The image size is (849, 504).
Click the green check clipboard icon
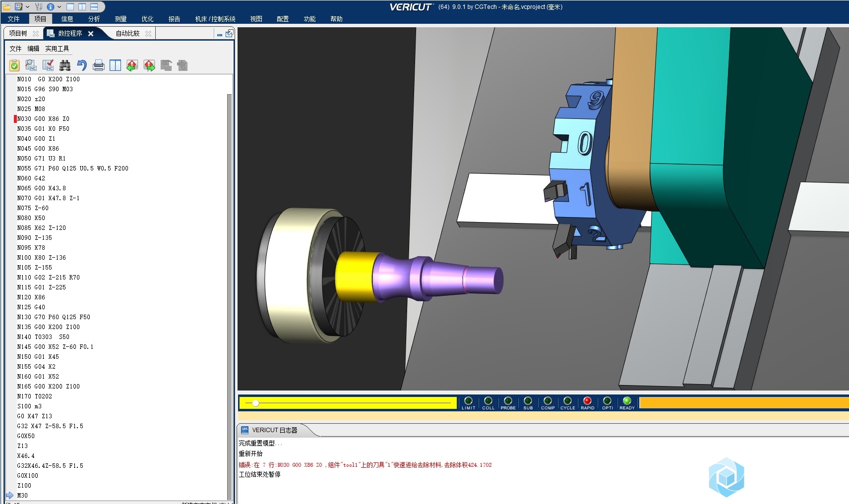click(14, 65)
